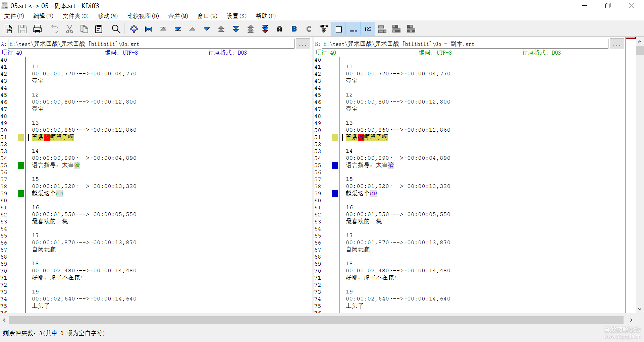The image size is (644, 342).
Task: Go to current delta icon
Action: click(x=133, y=29)
